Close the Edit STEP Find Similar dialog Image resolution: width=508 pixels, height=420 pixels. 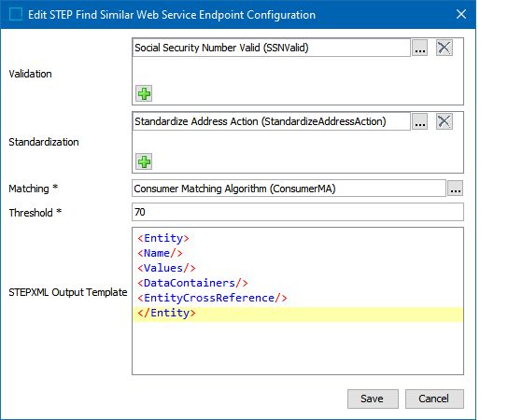461,14
